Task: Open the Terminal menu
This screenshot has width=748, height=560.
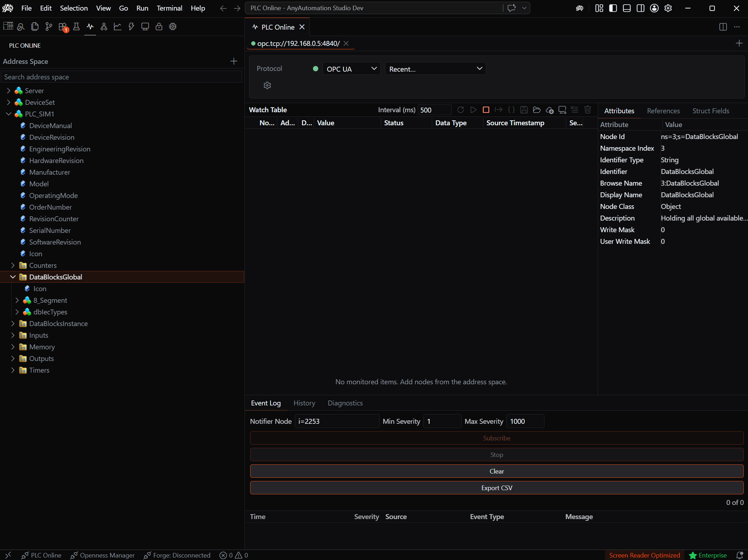Action: pos(169,8)
